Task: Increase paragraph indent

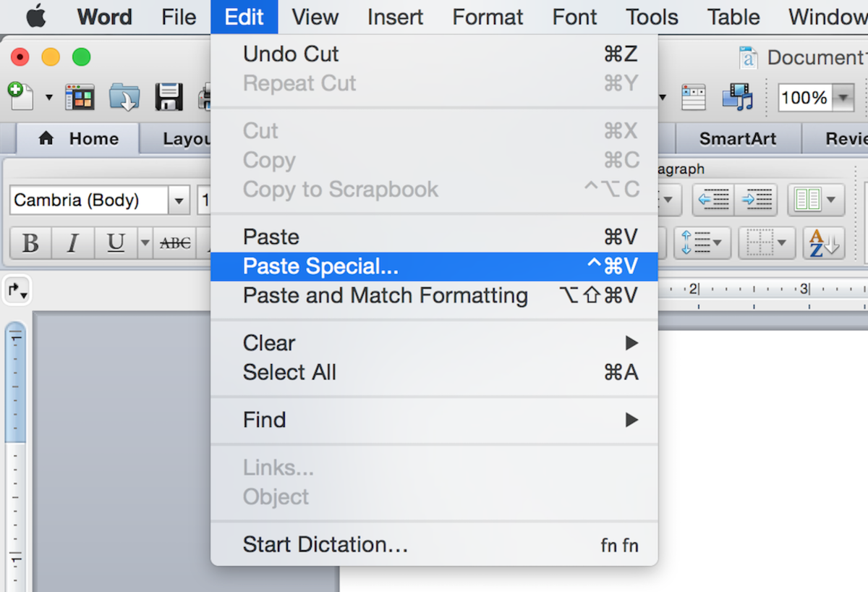Action: click(x=756, y=200)
